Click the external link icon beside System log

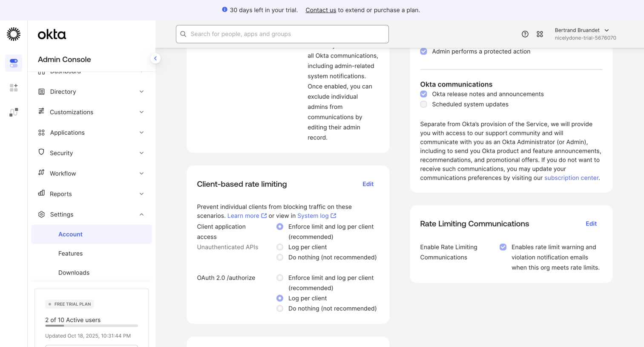[333, 216]
